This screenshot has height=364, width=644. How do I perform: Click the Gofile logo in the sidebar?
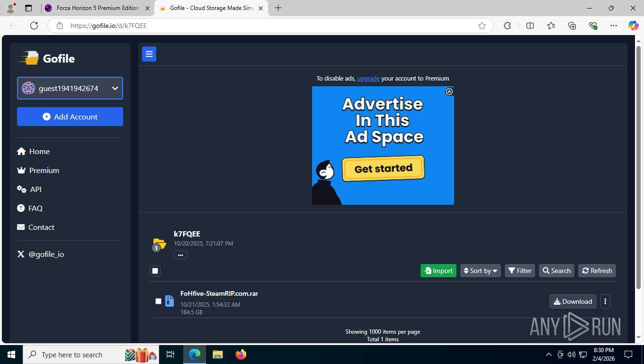pyautogui.click(x=46, y=58)
